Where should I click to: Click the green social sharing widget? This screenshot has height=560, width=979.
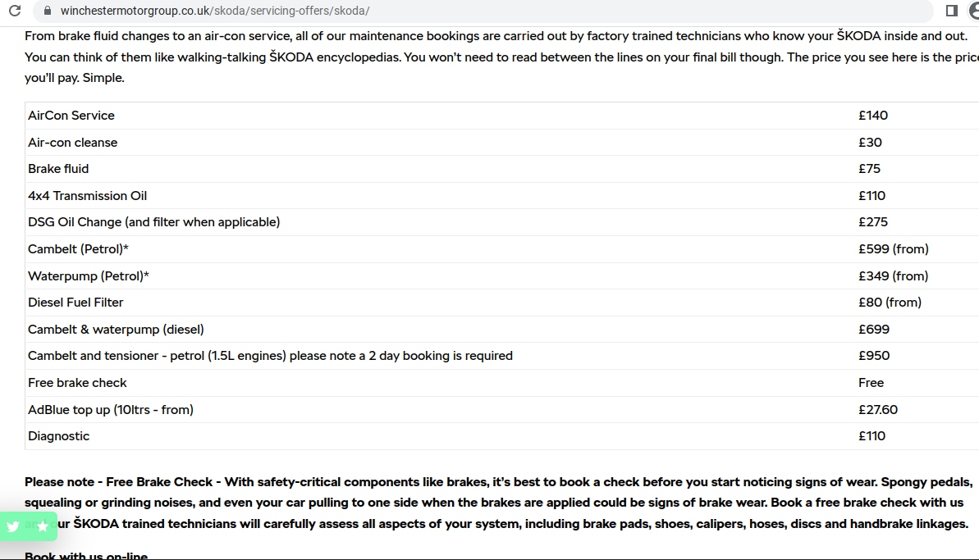(x=27, y=526)
